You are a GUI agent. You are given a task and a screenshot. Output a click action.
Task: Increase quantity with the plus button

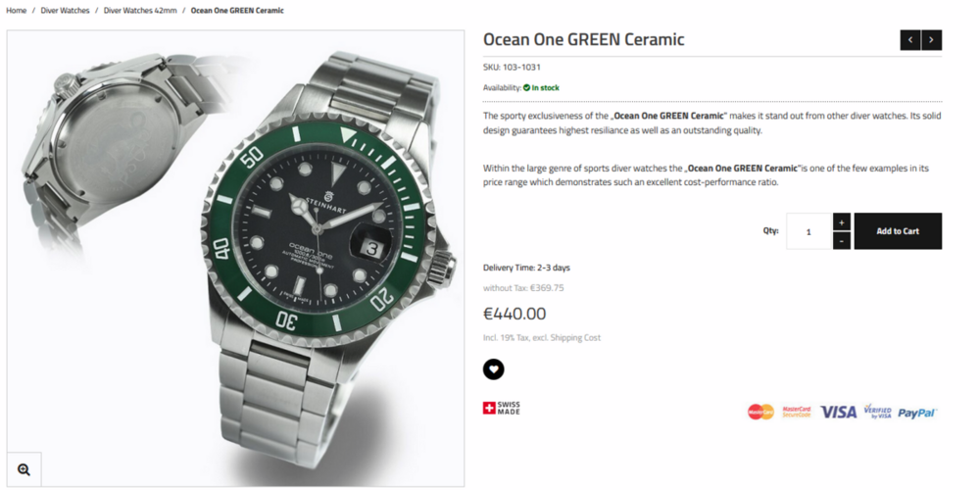[x=841, y=222]
